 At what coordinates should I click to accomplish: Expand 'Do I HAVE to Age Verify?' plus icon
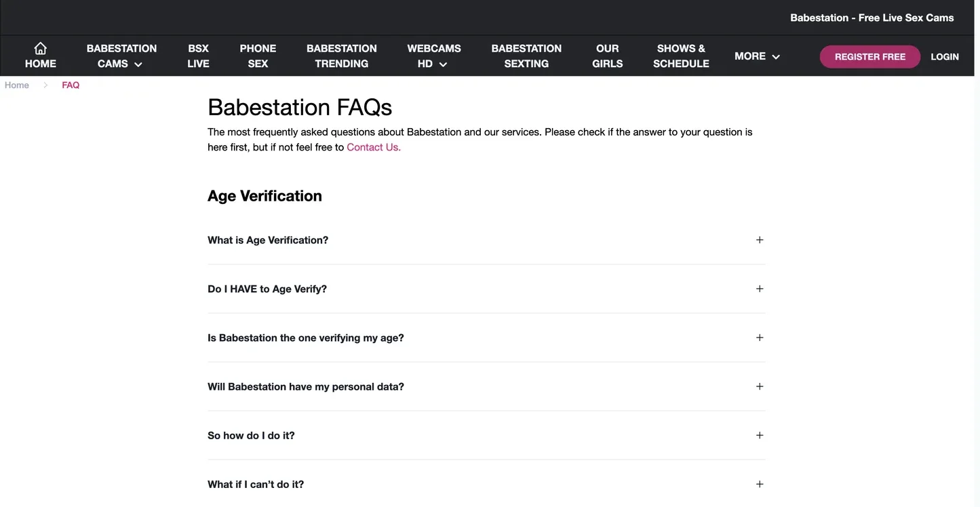pyautogui.click(x=760, y=289)
